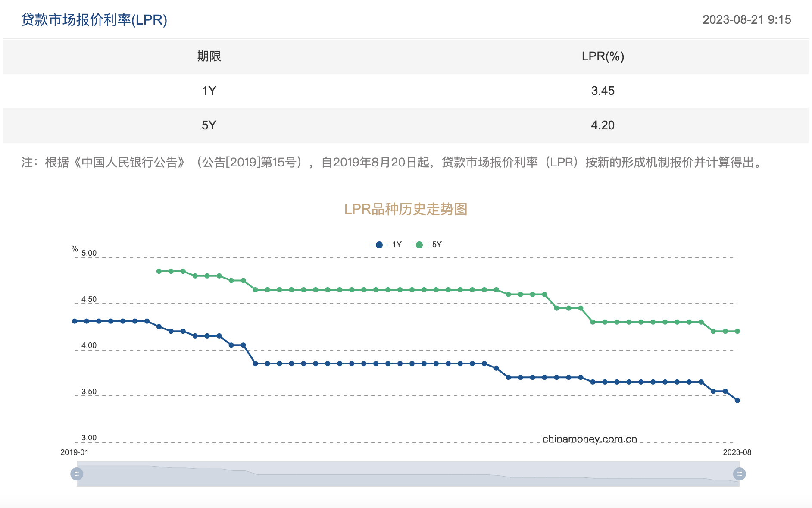The width and height of the screenshot is (812, 508).
Task: Click the first blue 1Y data point
Action: point(75,321)
